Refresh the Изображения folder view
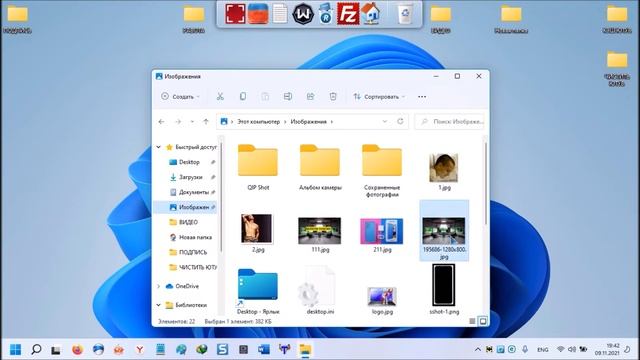 (400, 121)
